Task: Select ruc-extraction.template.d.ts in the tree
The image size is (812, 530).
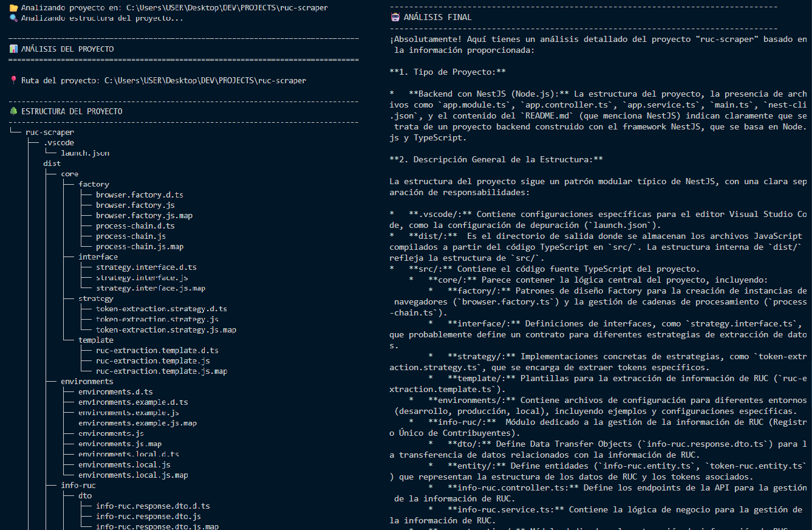Action: pos(157,350)
